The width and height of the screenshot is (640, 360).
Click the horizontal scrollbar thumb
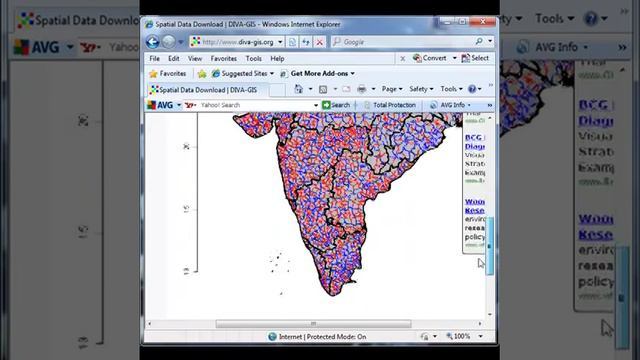313,324
